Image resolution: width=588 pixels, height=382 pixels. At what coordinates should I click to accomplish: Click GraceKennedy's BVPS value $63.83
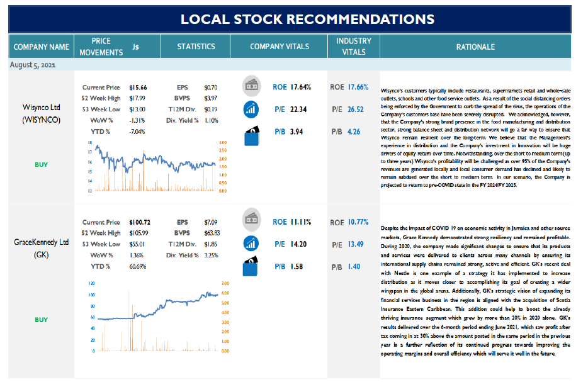pos(212,233)
